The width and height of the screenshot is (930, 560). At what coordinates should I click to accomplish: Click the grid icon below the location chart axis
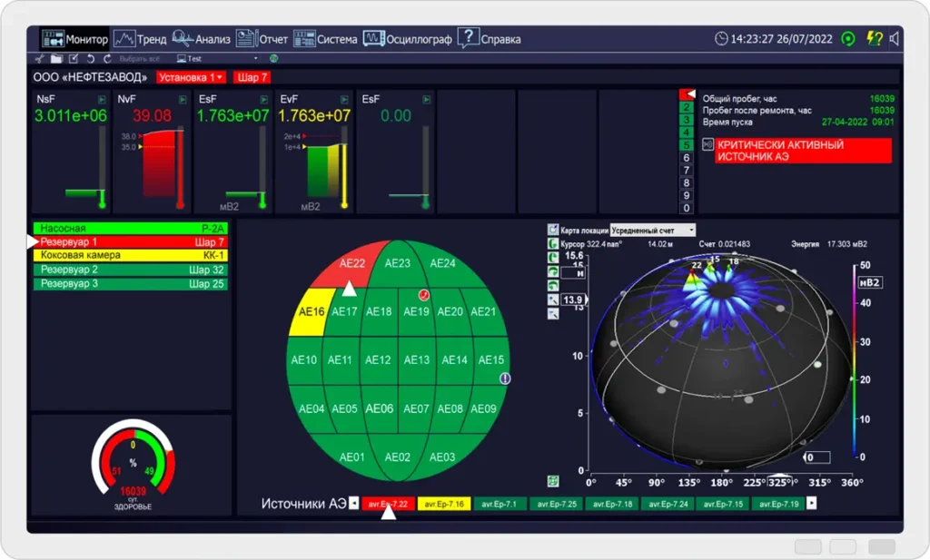point(553,481)
